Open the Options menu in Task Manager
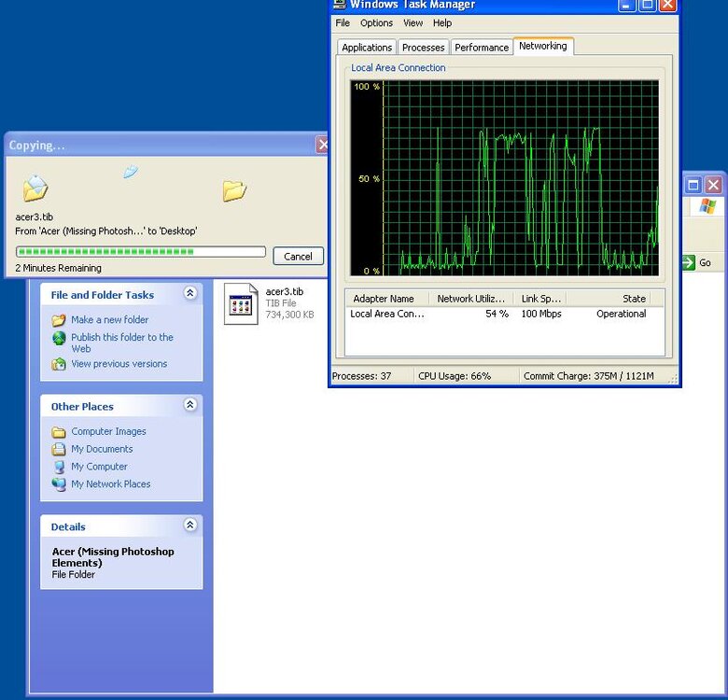Screen dimensions: 728x700 tap(376, 22)
